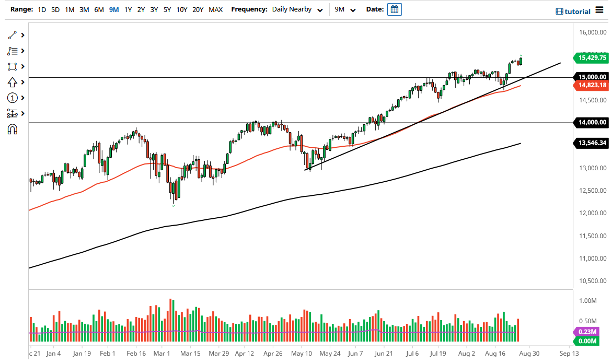The width and height of the screenshot is (612, 364).
Task: Set the range to MAX
Action: 215,9
